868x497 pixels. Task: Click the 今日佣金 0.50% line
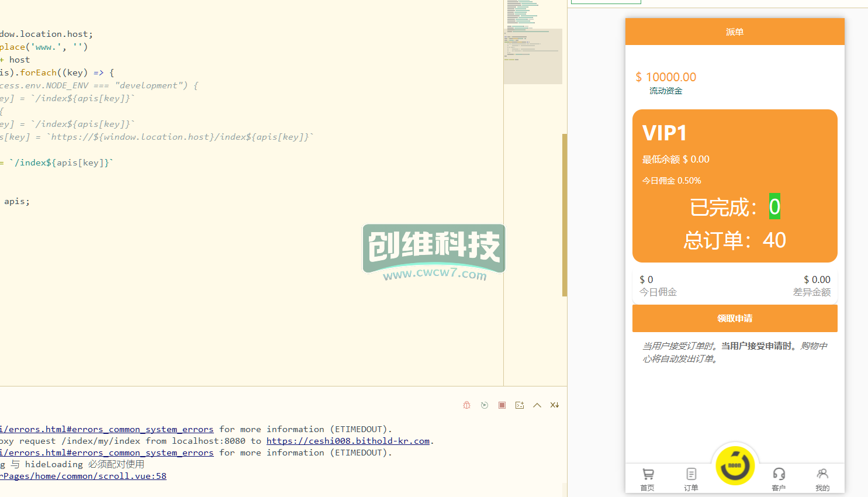point(672,181)
